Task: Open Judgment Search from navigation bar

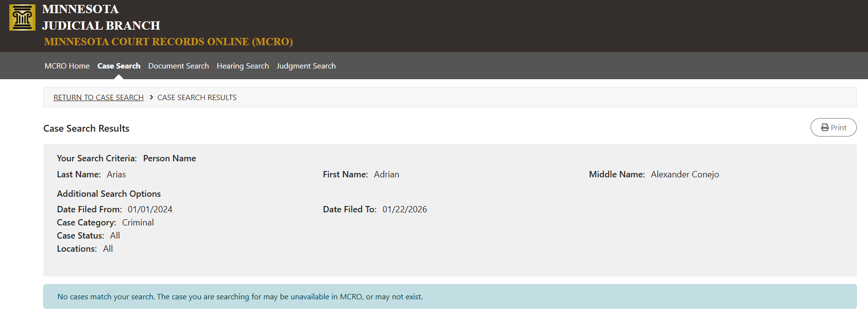Action: pyautogui.click(x=306, y=66)
